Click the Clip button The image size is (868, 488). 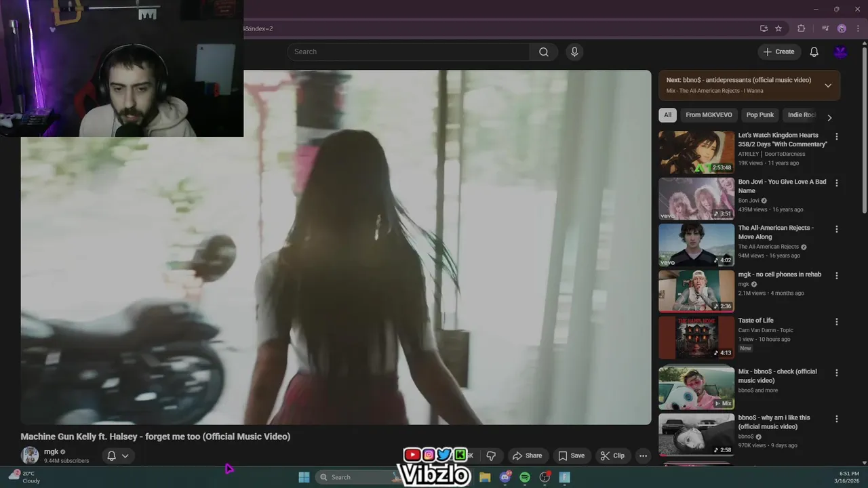(x=612, y=455)
